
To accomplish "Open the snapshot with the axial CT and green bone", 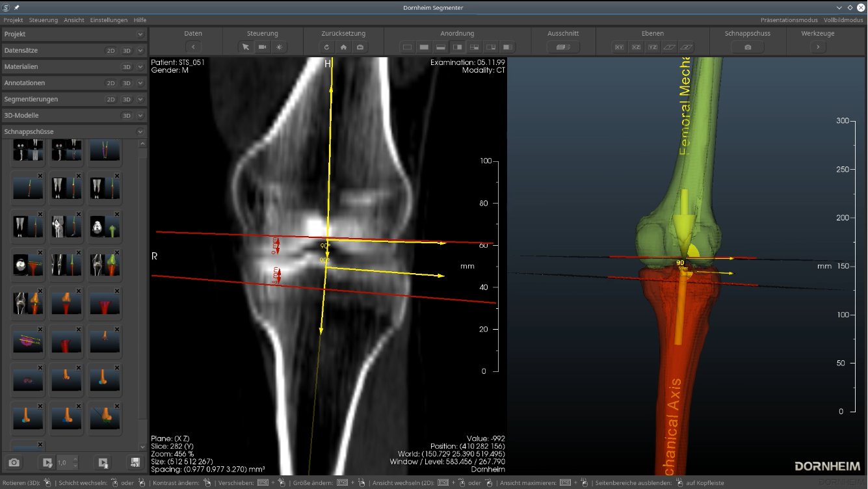I will coord(105,228).
